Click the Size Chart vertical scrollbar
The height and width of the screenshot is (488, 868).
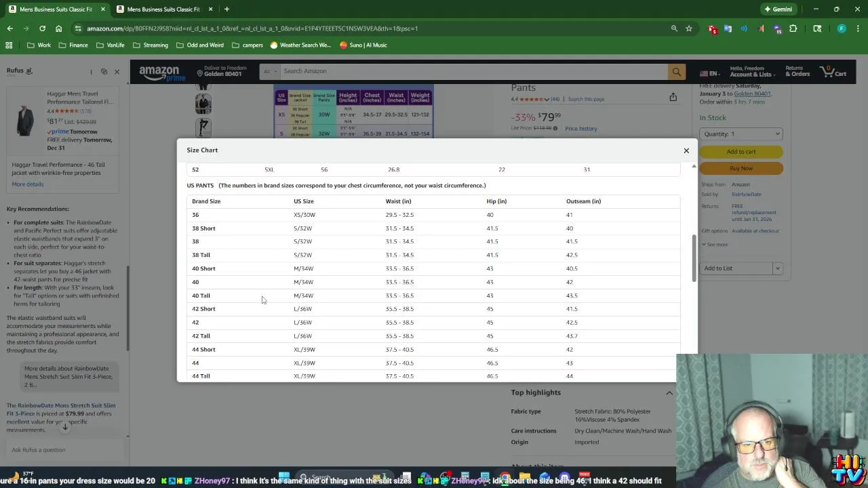point(693,259)
